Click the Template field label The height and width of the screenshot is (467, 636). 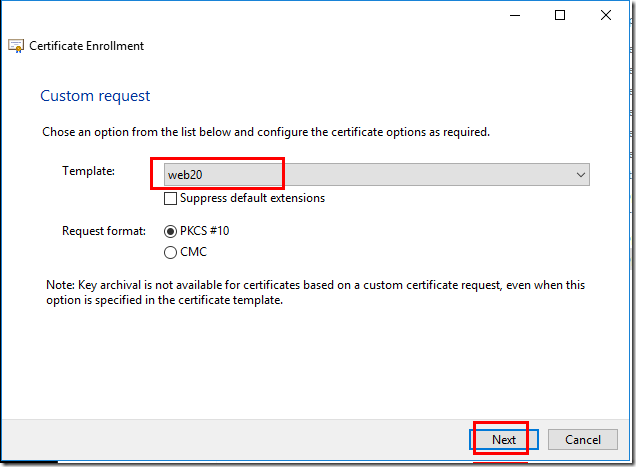tap(89, 171)
